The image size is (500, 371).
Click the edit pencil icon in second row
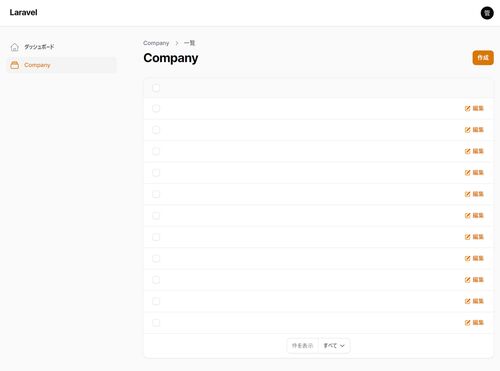[468, 130]
